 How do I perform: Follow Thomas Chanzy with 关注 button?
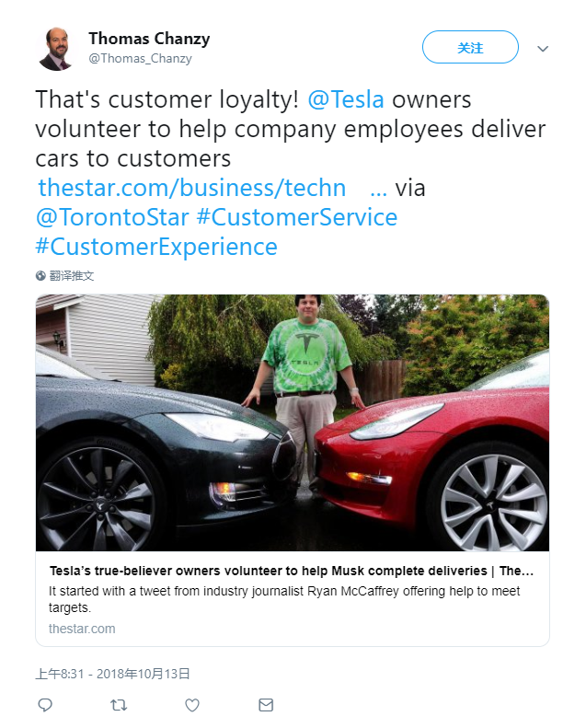[470, 48]
